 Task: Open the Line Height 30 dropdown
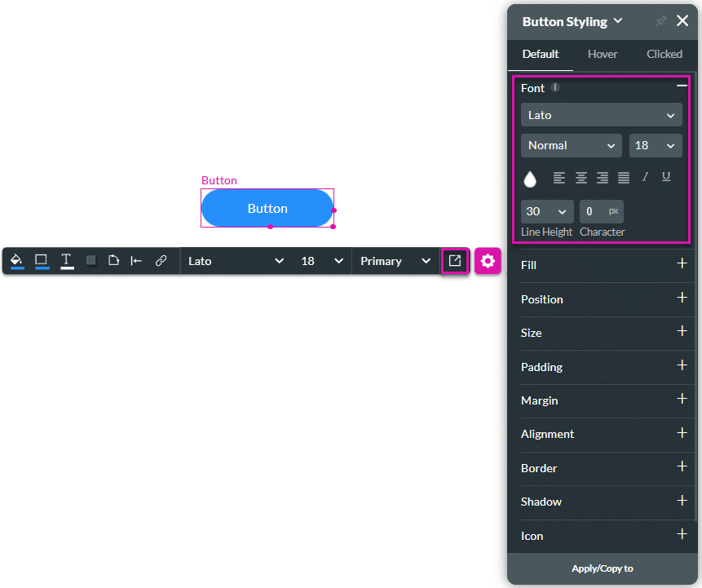pos(546,211)
